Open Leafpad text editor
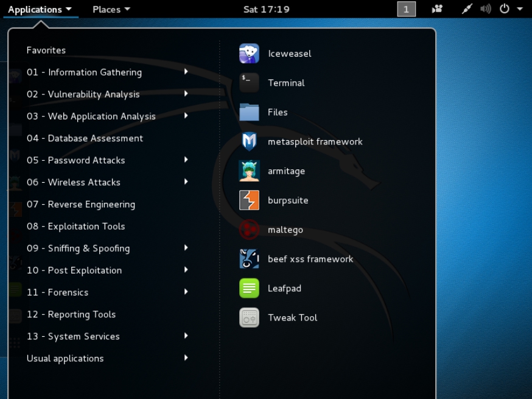This screenshot has width=532, height=399. 284,288
